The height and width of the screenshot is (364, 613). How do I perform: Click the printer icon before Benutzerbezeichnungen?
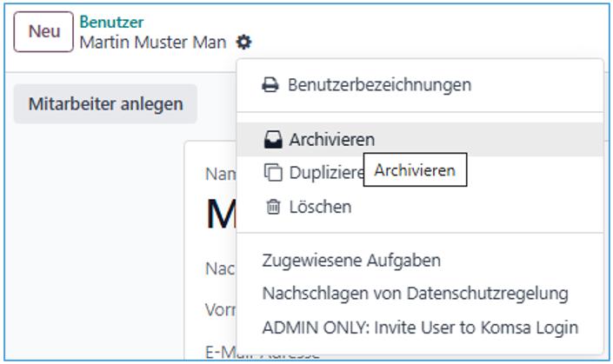point(271,85)
